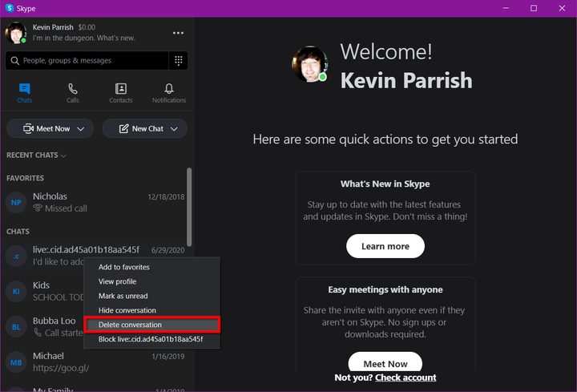Open the Notifications tab

click(x=169, y=93)
